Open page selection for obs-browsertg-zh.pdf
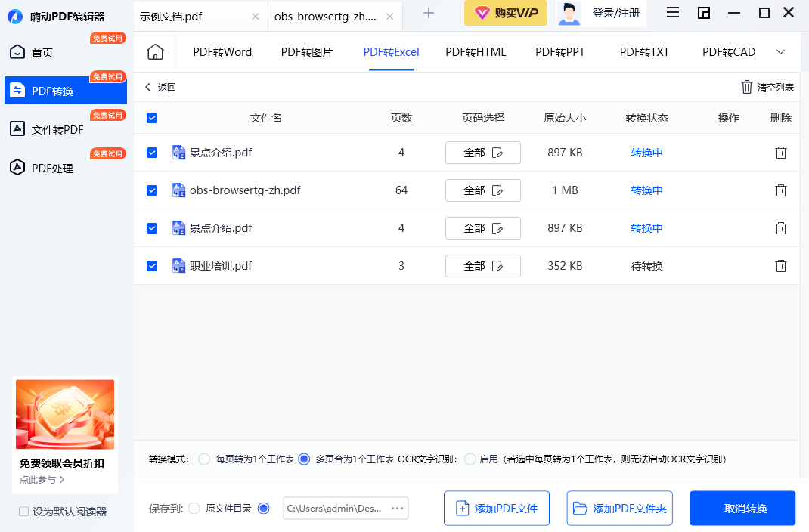Image resolution: width=809 pixels, height=532 pixels. tap(482, 190)
